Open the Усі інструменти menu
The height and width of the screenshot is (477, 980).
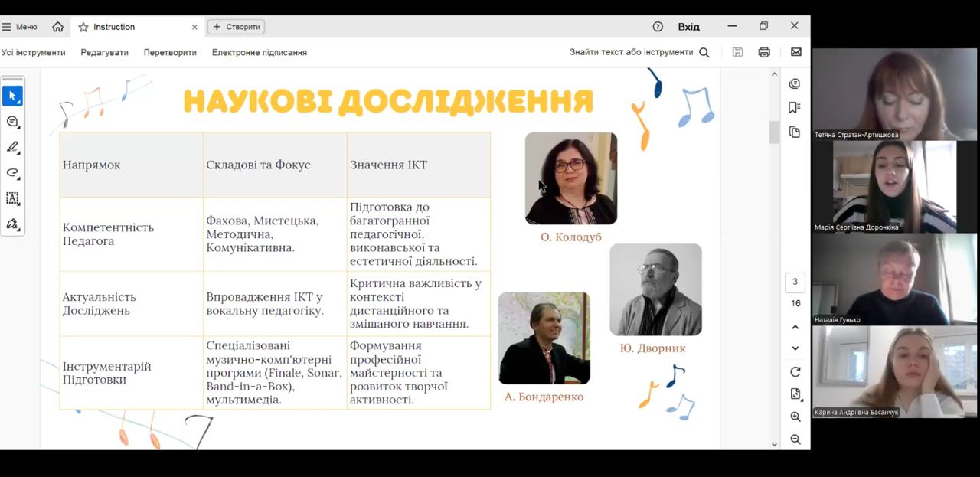click(34, 52)
